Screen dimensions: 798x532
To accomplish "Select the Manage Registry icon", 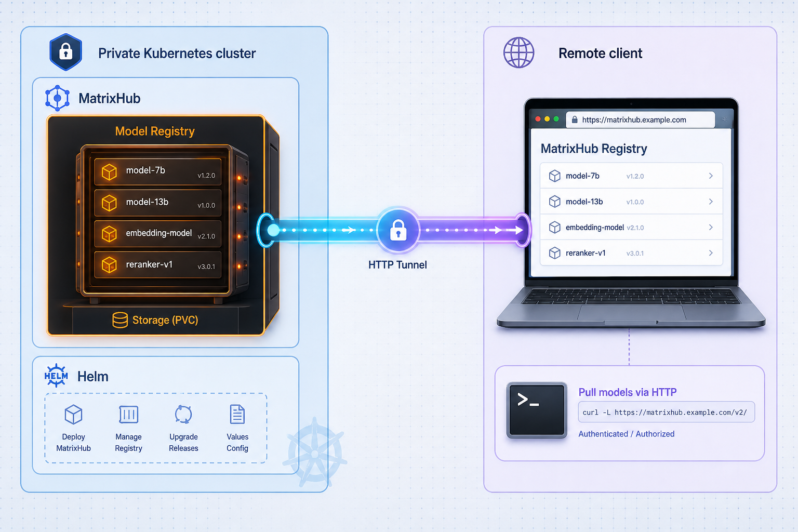I will tap(128, 415).
